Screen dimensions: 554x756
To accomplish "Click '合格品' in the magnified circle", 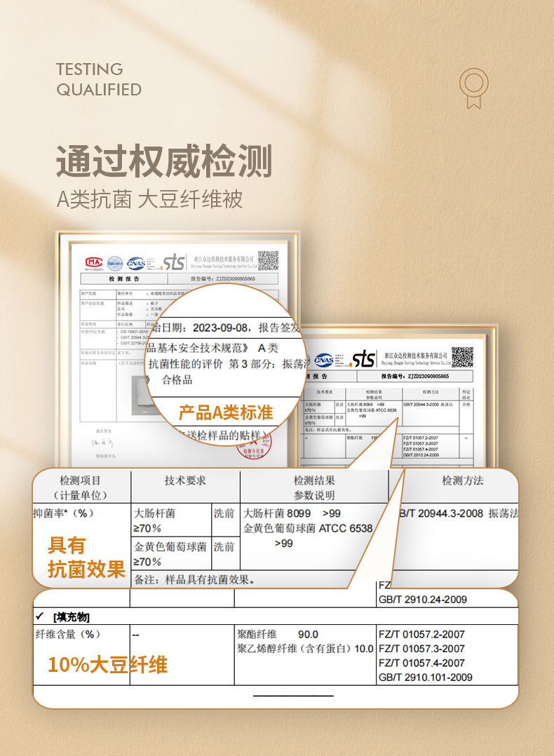I will 177,380.
